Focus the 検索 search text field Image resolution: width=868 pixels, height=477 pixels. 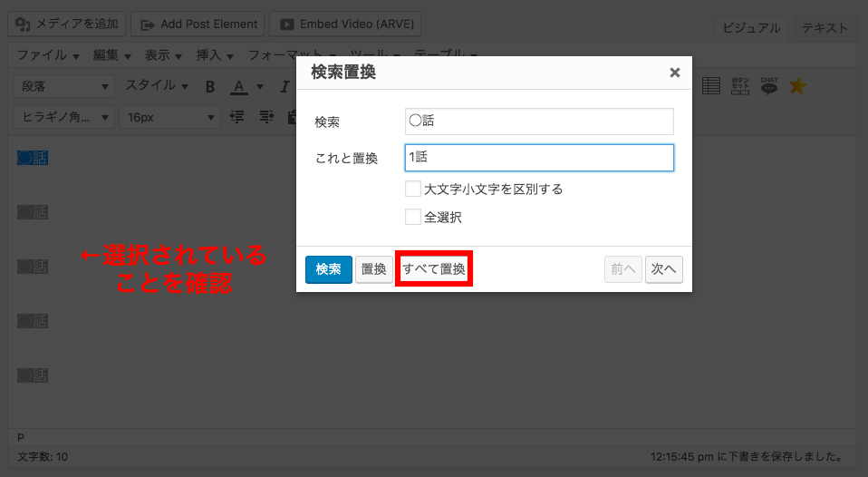tap(539, 122)
